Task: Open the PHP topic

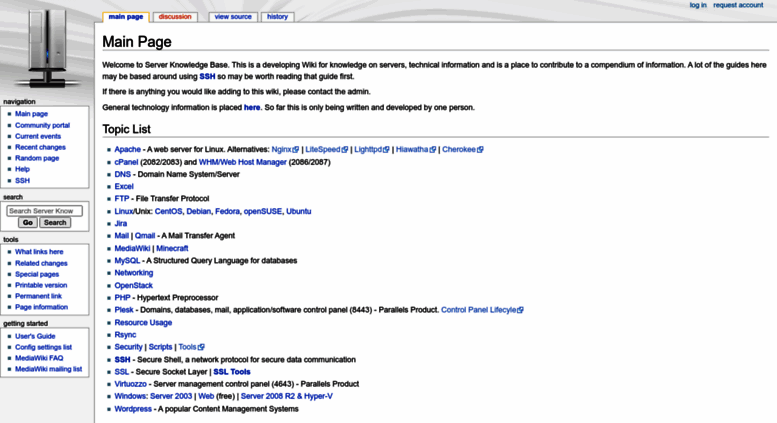Action: (x=122, y=298)
